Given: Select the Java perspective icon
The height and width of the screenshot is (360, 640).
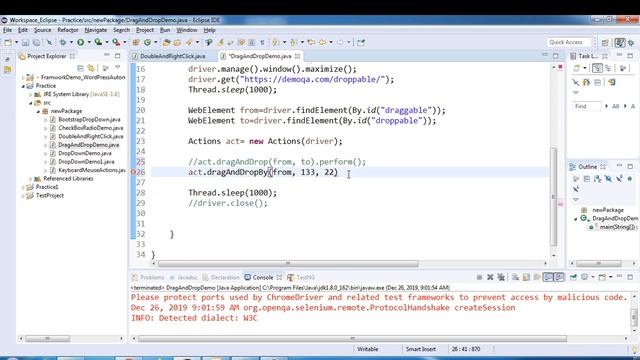Looking at the screenshot, I should click(620, 42).
